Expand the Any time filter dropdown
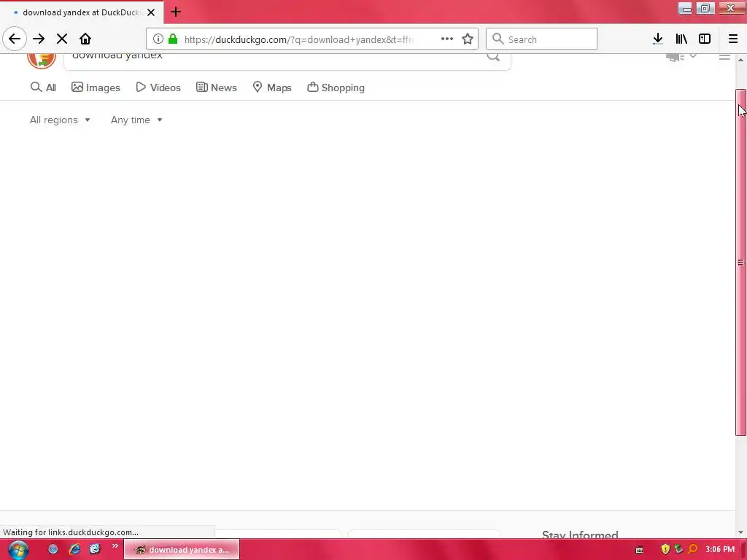747x560 pixels. (x=136, y=120)
